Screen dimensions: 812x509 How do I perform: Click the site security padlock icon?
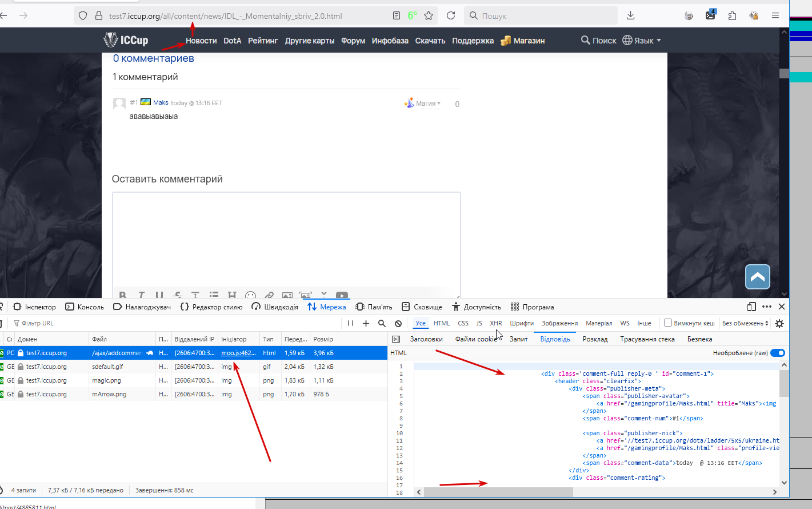[x=98, y=16]
